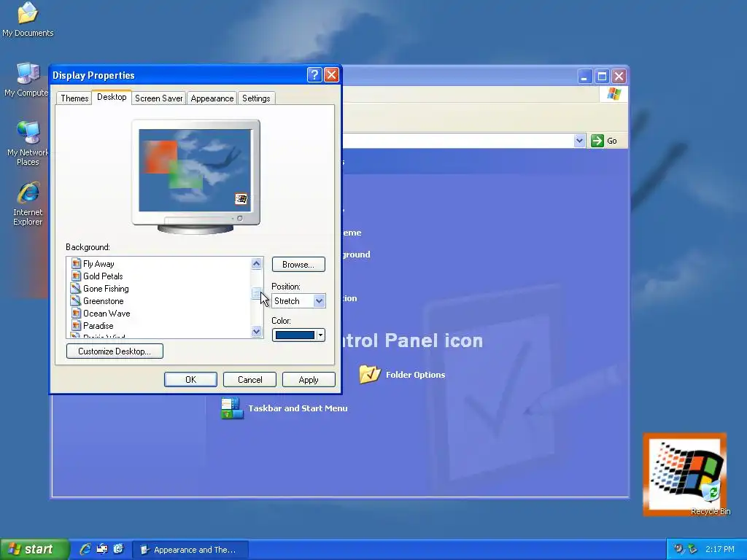Image resolution: width=747 pixels, height=560 pixels.
Task: Click the Apply button
Action: pos(309,379)
